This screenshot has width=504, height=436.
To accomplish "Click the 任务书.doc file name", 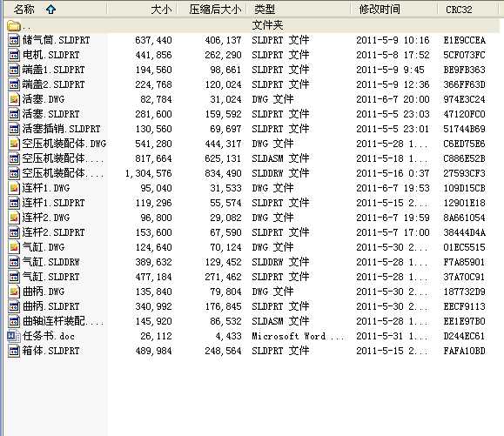I will pyautogui.click(x=49, y=336).
